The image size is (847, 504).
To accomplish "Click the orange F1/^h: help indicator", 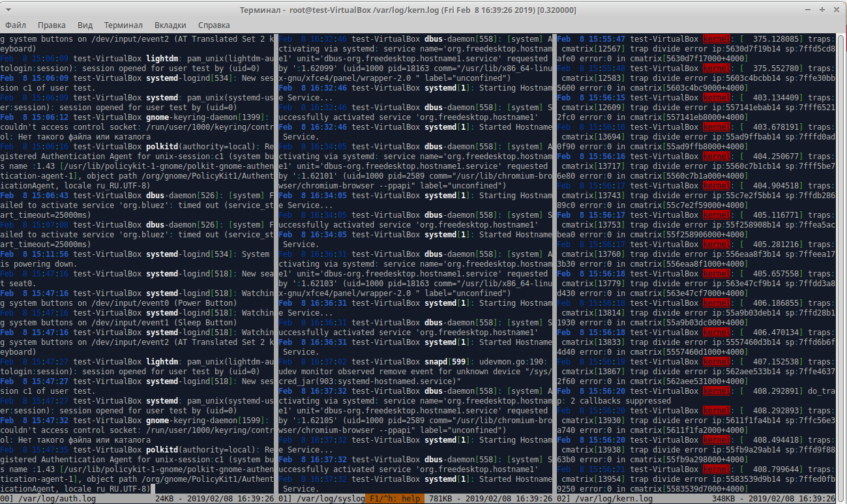I will (x=396, y=499).
